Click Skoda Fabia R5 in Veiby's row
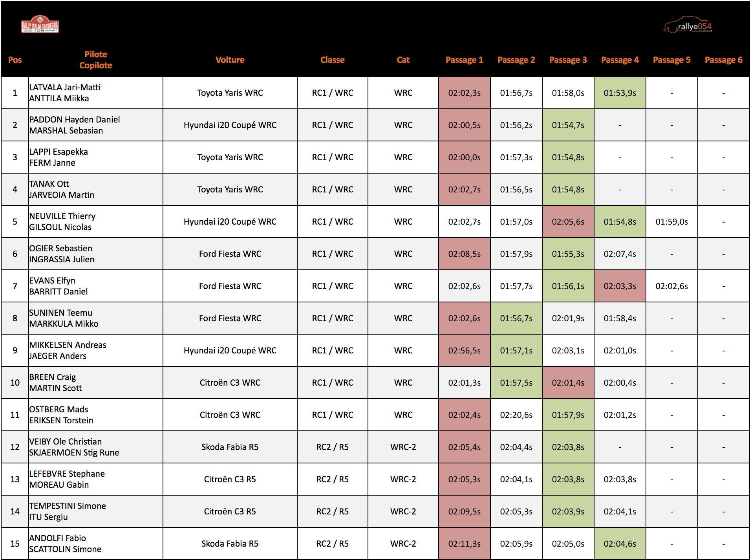The width and height of the screenshot is (750, 560). tap(230, 447)
